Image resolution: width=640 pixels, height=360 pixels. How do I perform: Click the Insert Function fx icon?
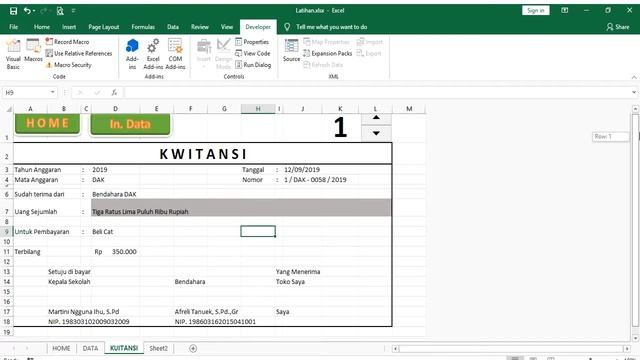(x=114, y=93)
